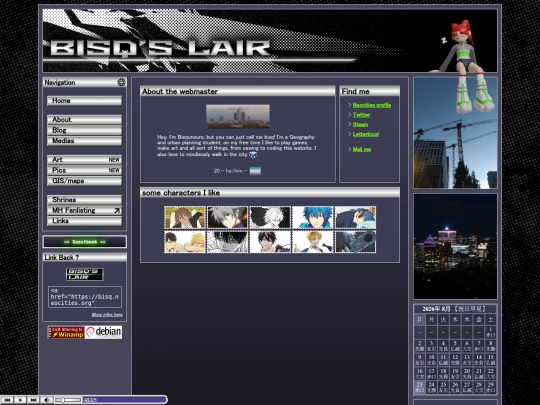The image size is (540, 405).
Task: Select day 29 in the calendar
Action: (490, 387)
